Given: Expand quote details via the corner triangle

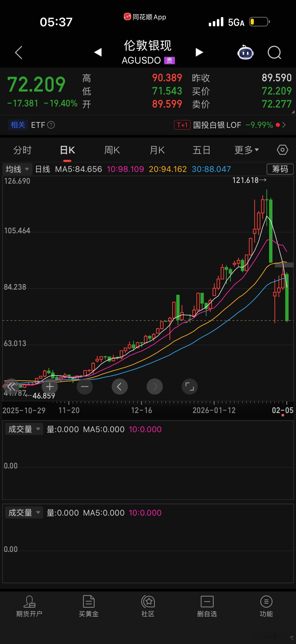Looking at the screenshot, I should click(x=293, y=112).
